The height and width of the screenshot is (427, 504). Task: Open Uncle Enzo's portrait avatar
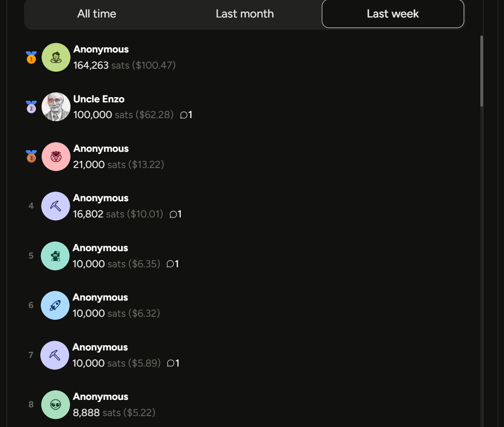(x=56, y=107)
